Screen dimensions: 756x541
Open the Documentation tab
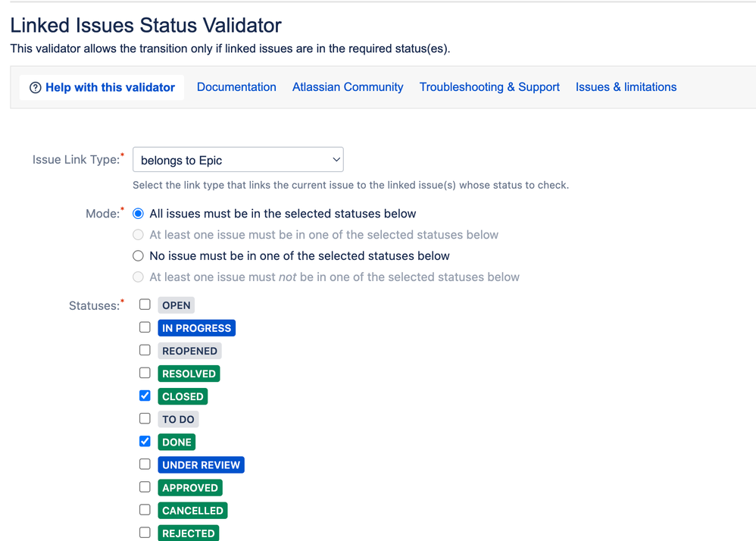coord(236,87)
